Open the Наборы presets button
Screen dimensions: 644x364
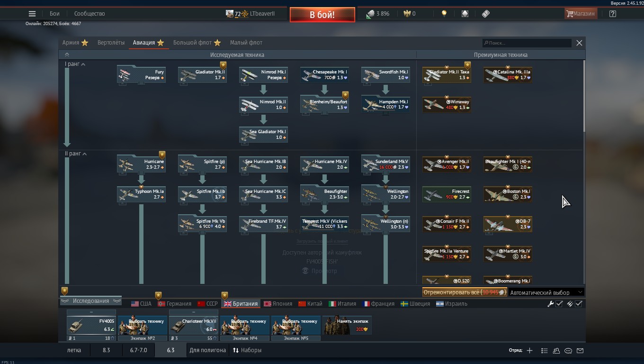pyautogui.click(x=247, y=350)
